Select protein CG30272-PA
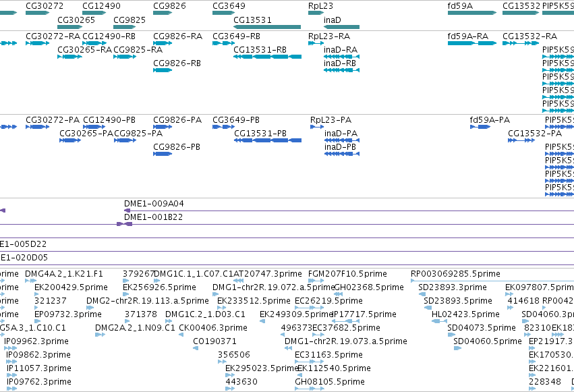This screenshot has height=392, width=574. pyautogui.click(x=37, y=127)
